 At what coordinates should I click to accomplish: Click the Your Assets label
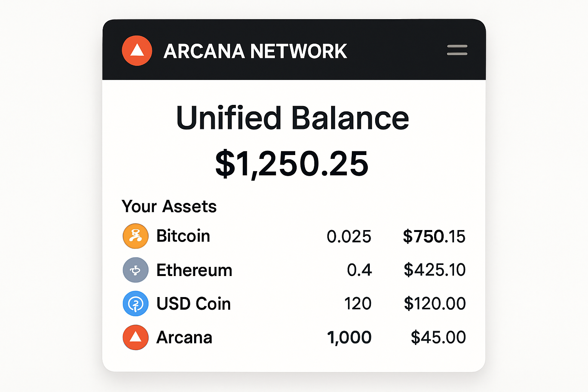[x=169, y=206]
